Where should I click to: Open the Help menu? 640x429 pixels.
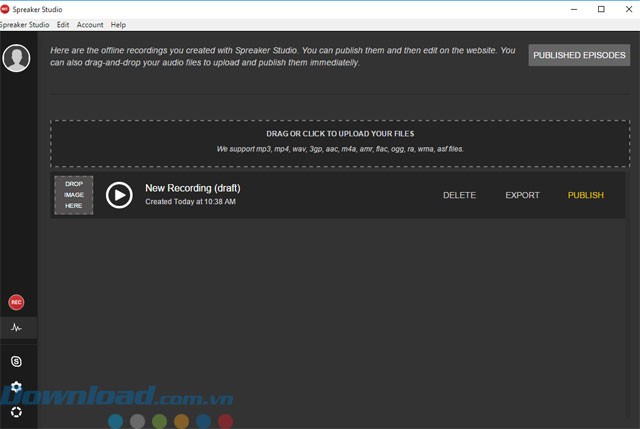(118, 24)
